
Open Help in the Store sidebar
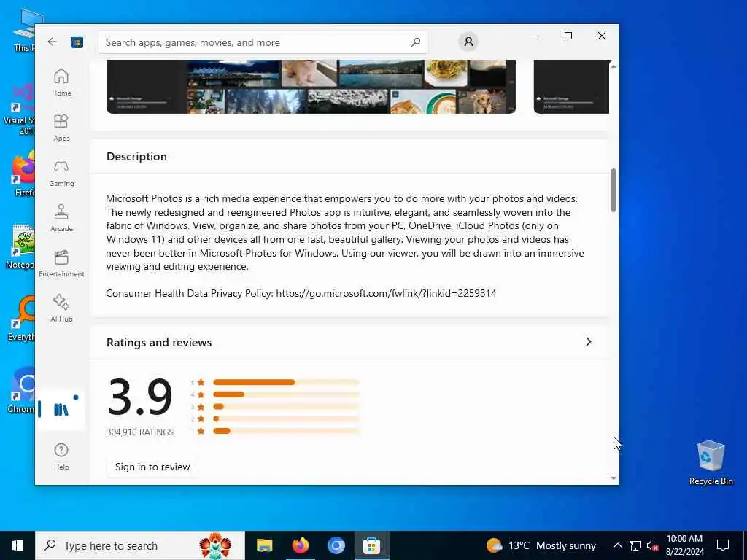click(61, 456)
